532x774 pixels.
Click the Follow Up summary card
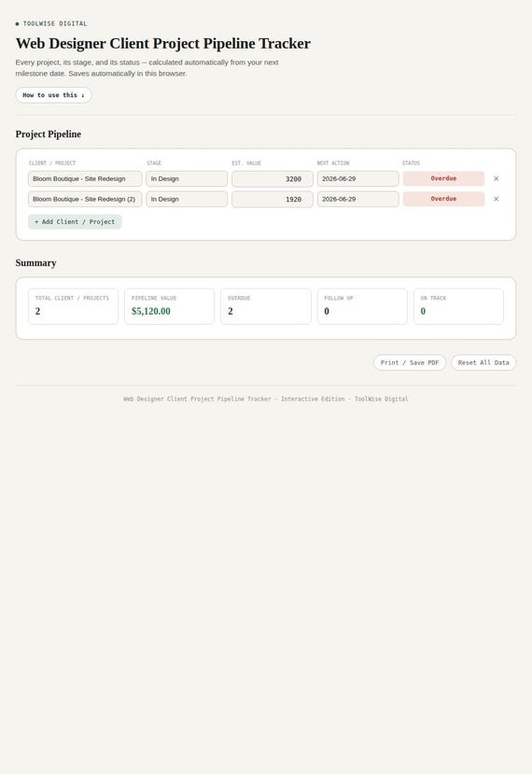[362, 306]
